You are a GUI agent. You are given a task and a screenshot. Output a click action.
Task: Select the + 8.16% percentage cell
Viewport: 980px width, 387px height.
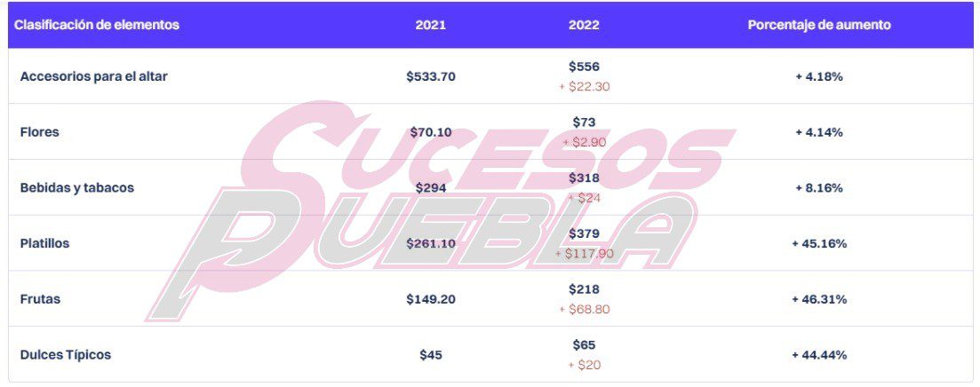pos(819,188)
